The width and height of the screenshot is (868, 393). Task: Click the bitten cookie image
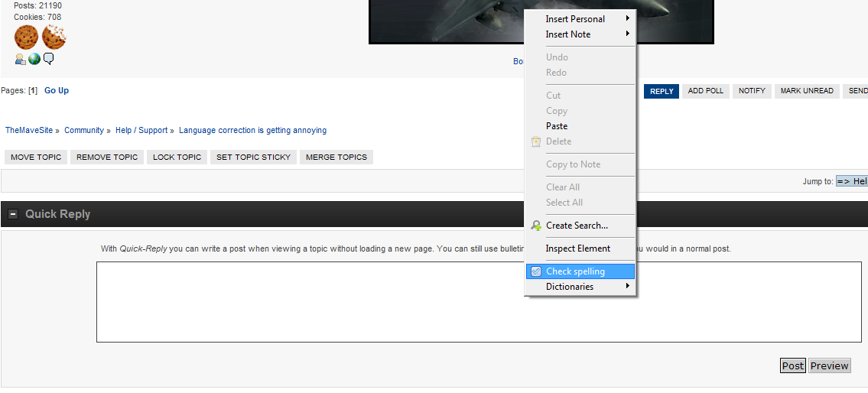(54, 37)
